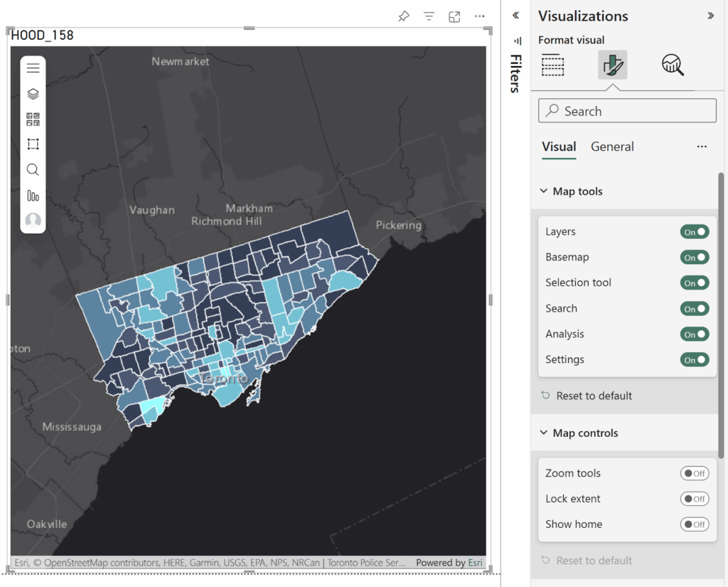728x587 pixels.
Task: Open the map hamburger menu icon
Action: [x=33, y=68]
